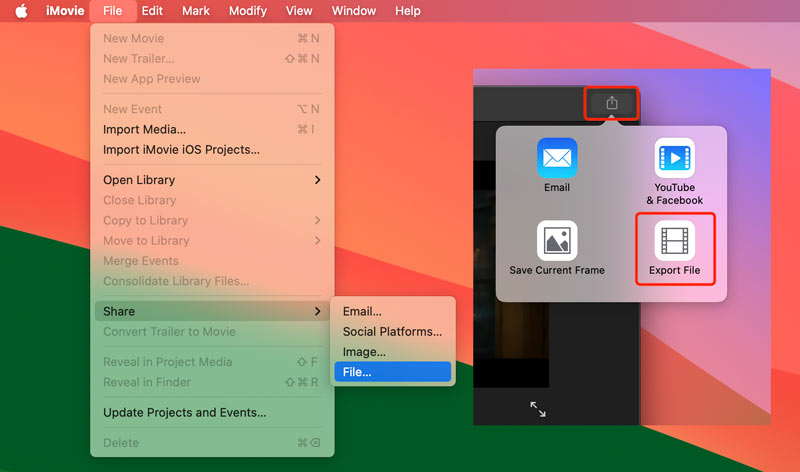
Task: Click the chevron next to Open Library
Action: click(317, 180)
